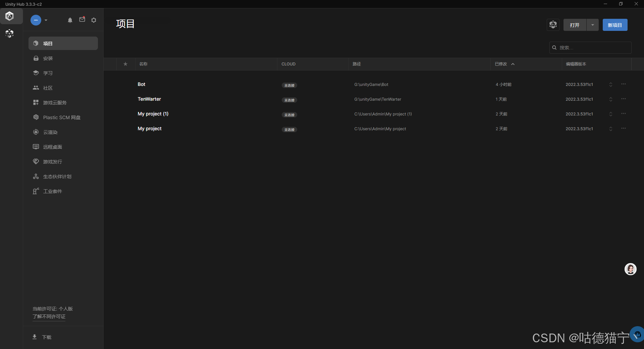
Task: Click the 工业套件 icon in sidebar
Action: click(x=36, y=191)
